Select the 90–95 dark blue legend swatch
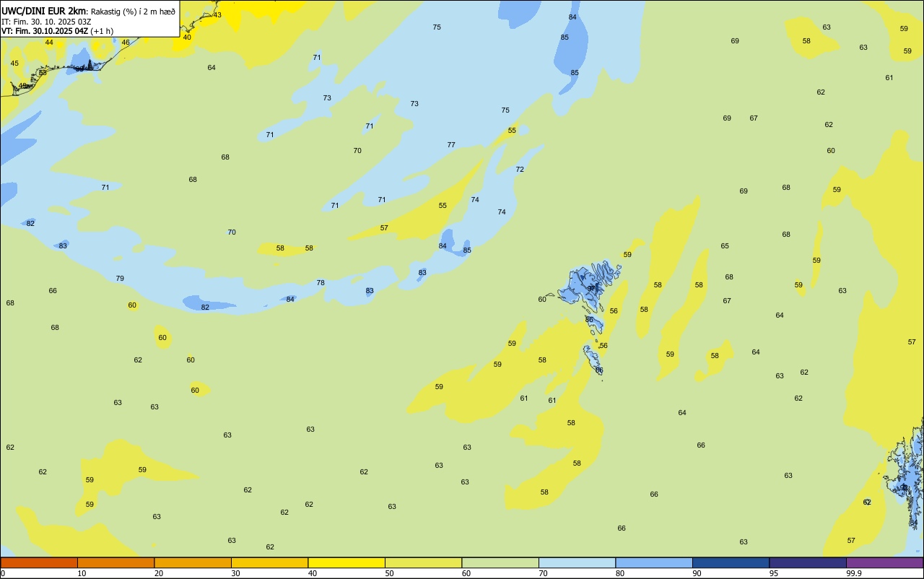 [731, 562]
